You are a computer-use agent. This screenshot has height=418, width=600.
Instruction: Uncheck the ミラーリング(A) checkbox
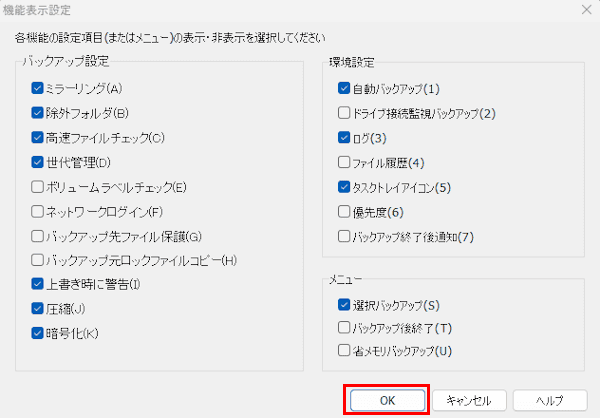pos(37,88)
